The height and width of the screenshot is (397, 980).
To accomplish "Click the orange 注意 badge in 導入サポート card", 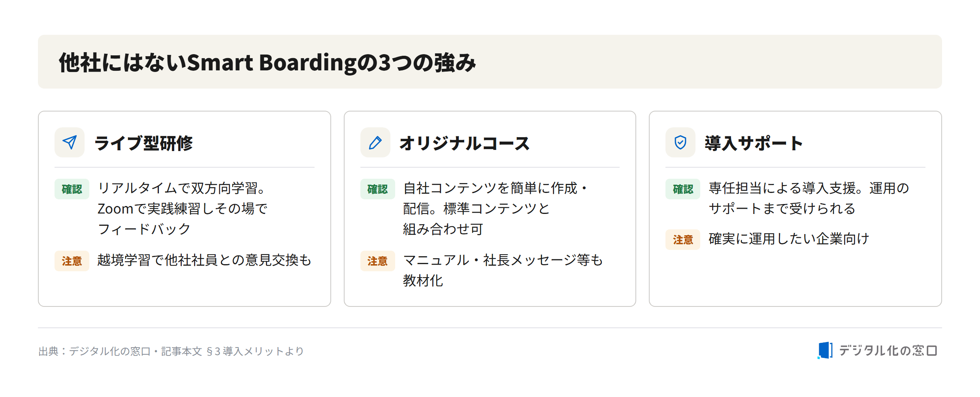I will point(682,240).
